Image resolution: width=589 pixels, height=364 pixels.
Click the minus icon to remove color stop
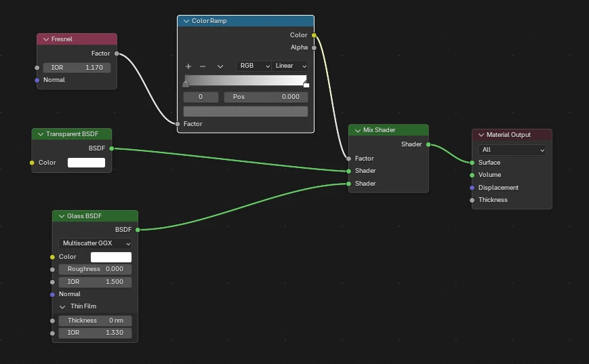pyautogui.click(x=202, y=66)
